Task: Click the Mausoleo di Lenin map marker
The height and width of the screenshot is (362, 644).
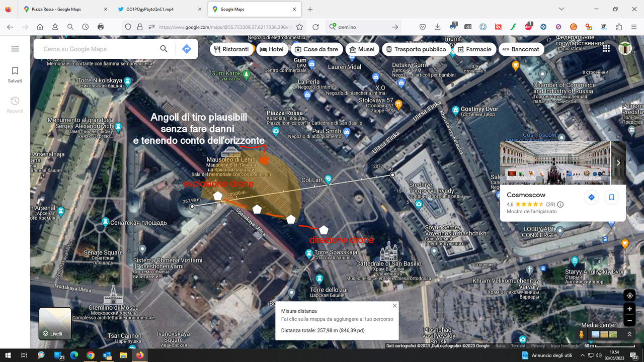Action: 231,151
